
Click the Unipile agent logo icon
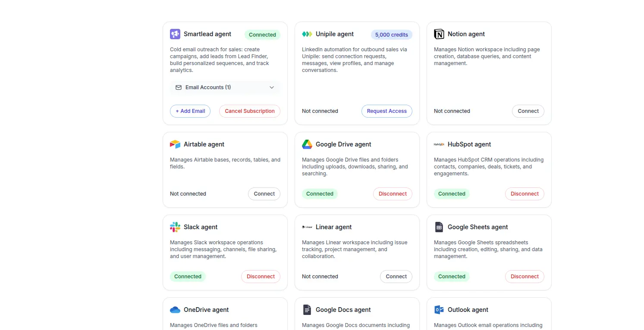[x=307, y=34]
